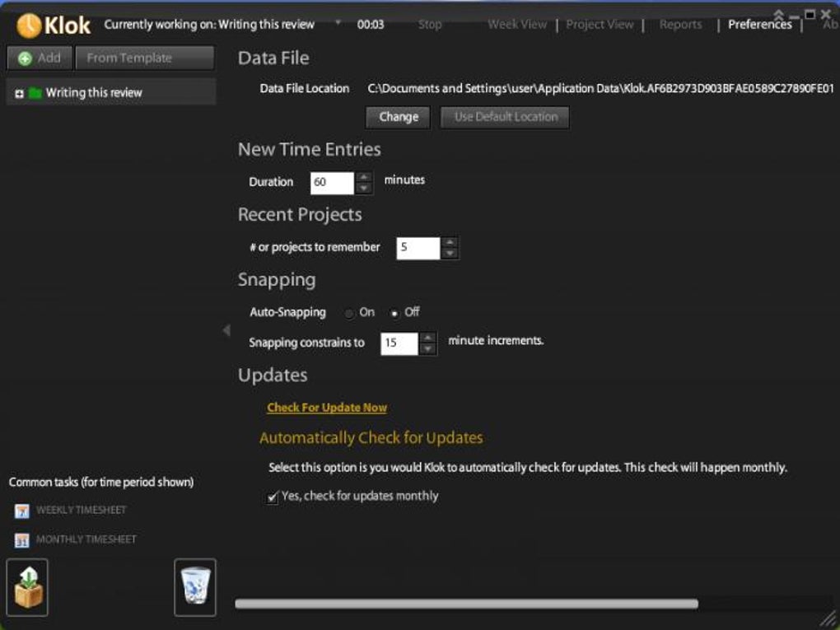The image size is (840, 630).
Task: Click Use Default Location button
Action: [x=505, y=117]
